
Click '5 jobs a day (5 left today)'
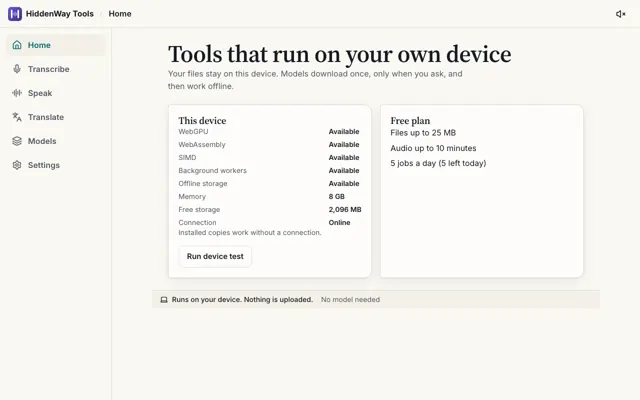tap(438, 163)
